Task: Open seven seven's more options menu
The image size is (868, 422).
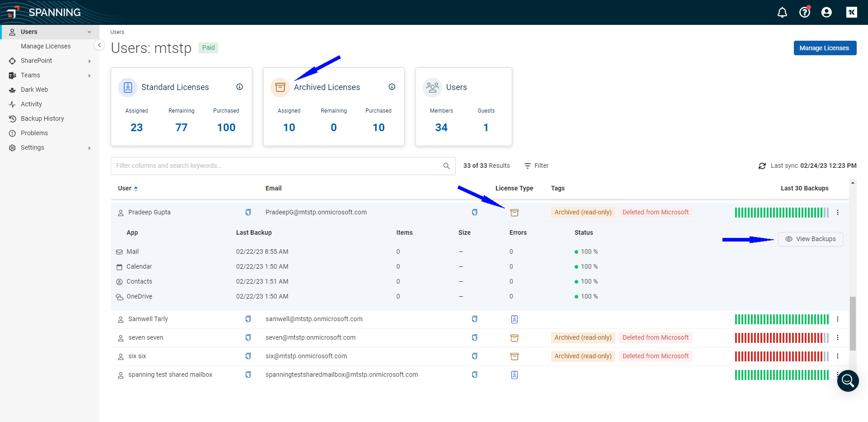Action: coord(838,337)
